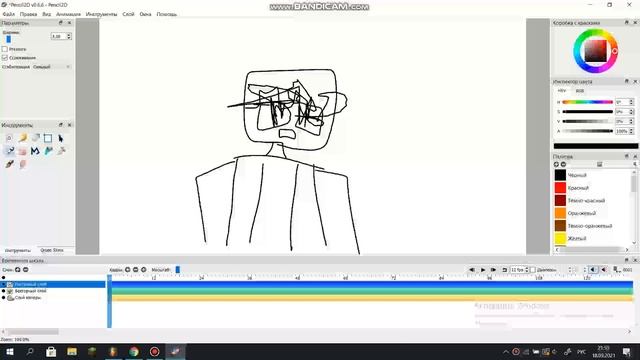This screenshot has height=360, width=640.
Task: Click the timeline Масштаб zoom slider
Action: click(178, 270)
